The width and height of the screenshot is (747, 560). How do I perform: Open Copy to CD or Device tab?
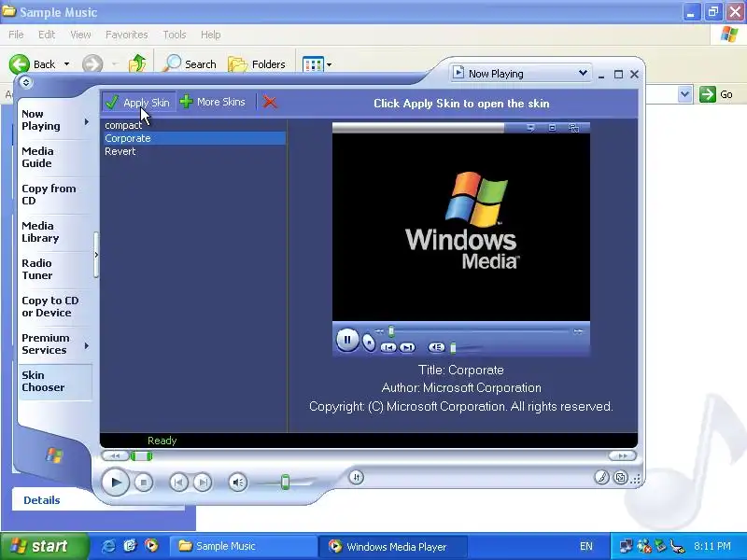pos(50,307)
